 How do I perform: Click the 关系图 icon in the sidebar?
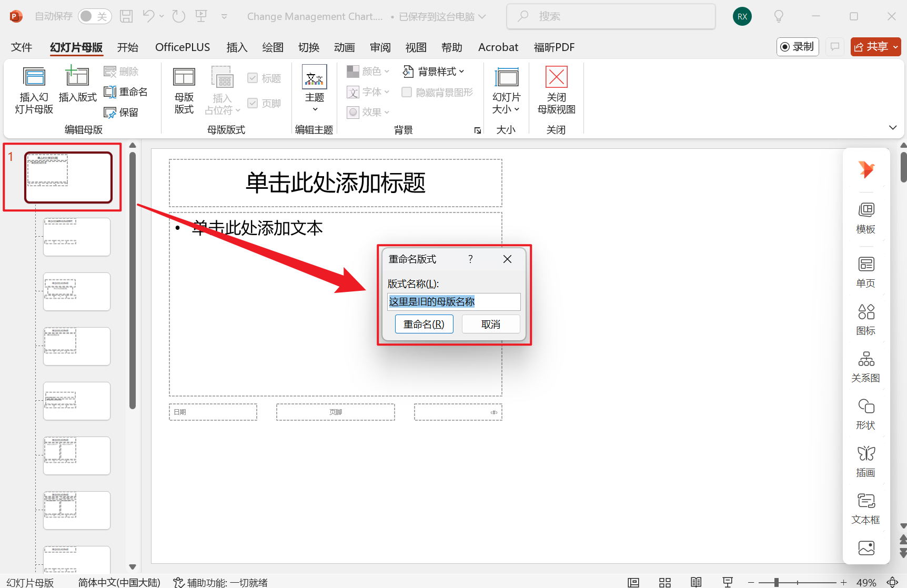pyautogui.click(x=865, y=365)
